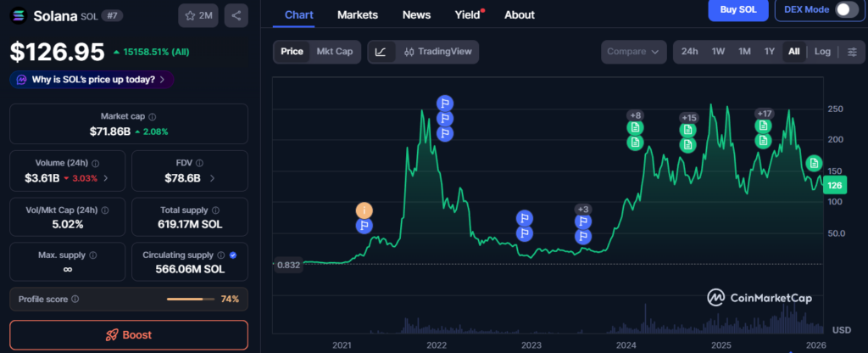This screenshot has width=868, height=353.
Task: Open 'Why is SOL's price up today?'
Action: coord(93,80)
